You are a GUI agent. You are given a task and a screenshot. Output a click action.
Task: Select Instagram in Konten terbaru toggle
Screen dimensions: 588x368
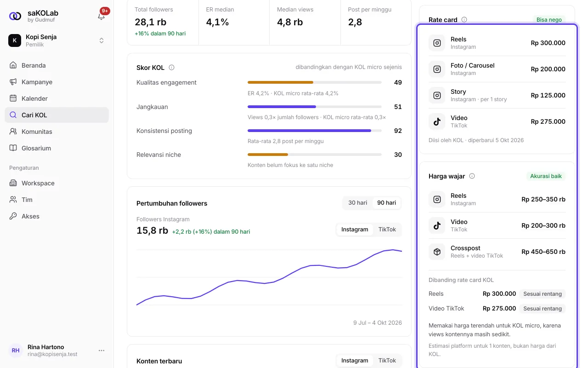click(355, 361)
